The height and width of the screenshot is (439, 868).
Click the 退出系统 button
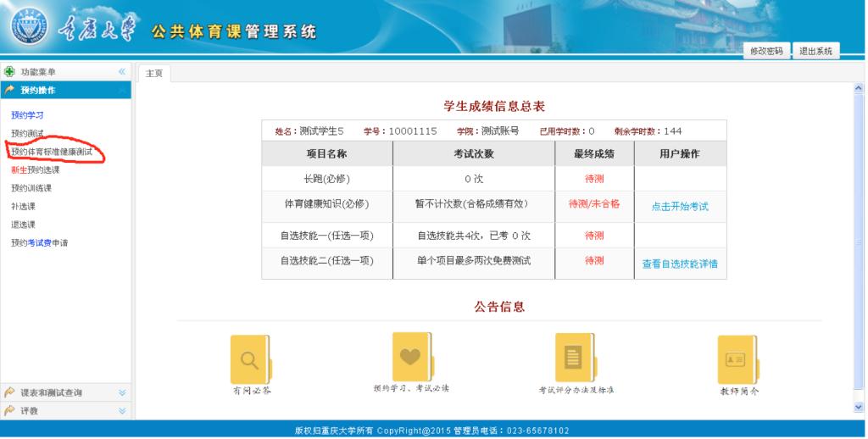click(815, 51)
